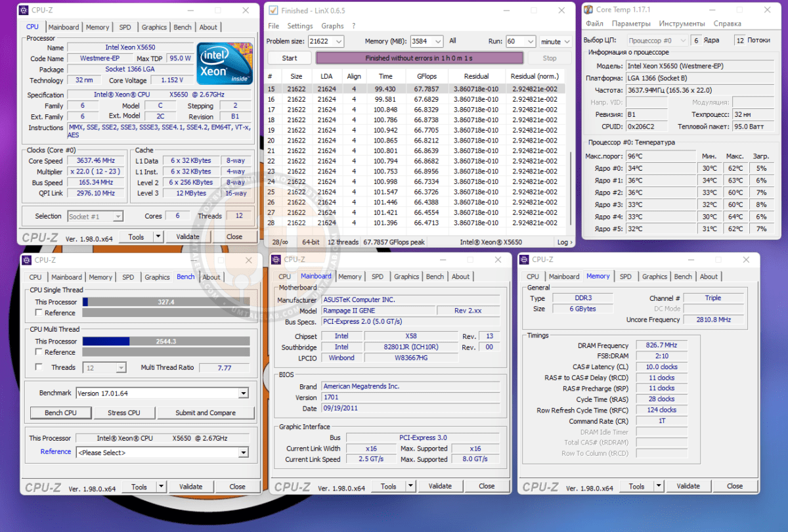Open the Файл menu in Core Temp

pyautogui.click(x=594, y=24)
